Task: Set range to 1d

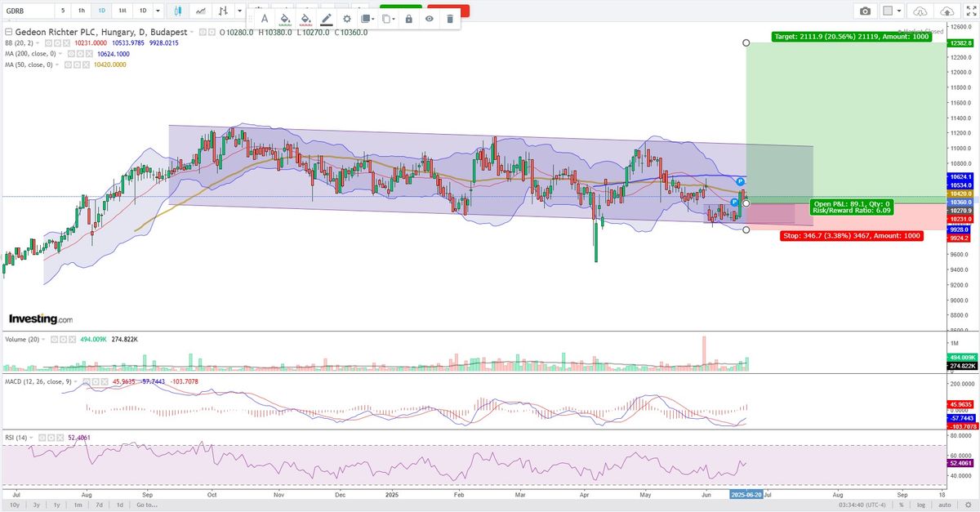Action: (x=119, y=505)
